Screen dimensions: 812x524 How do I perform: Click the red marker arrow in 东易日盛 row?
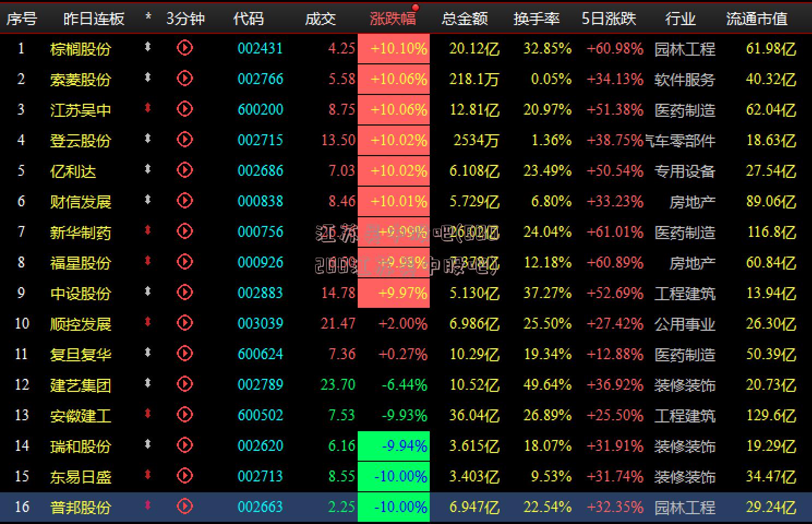pyautogui.click(x=147, y=475)
